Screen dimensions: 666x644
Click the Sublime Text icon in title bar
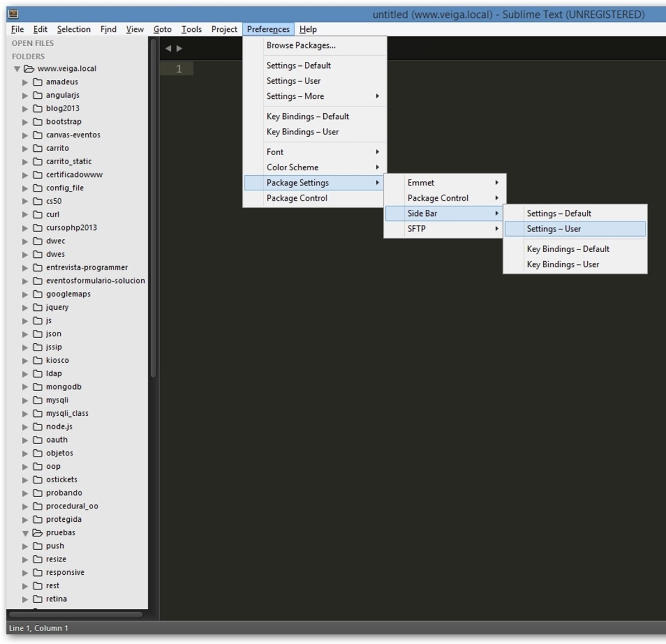click(13, 14)
